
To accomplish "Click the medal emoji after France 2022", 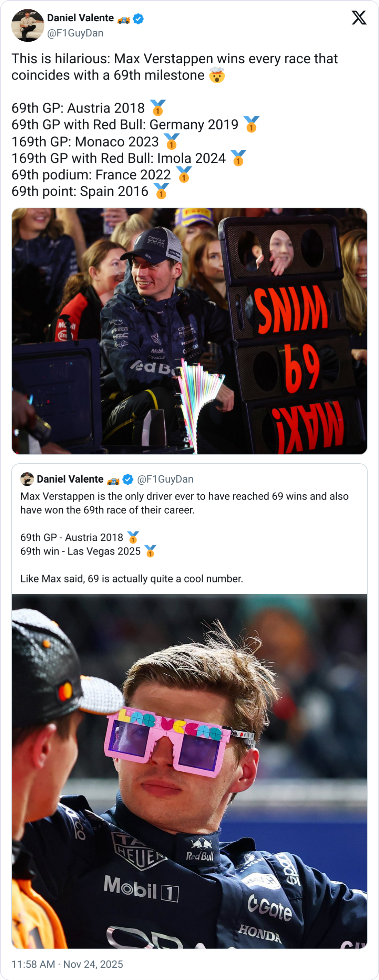I will [x=184, y=175].
